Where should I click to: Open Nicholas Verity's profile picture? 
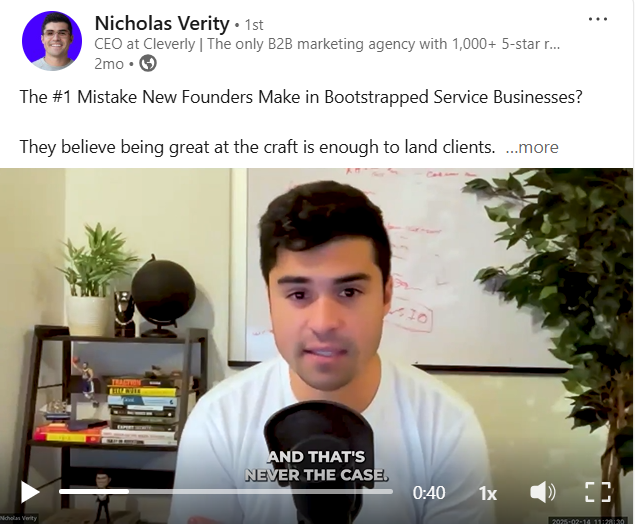tap(52, 41)
